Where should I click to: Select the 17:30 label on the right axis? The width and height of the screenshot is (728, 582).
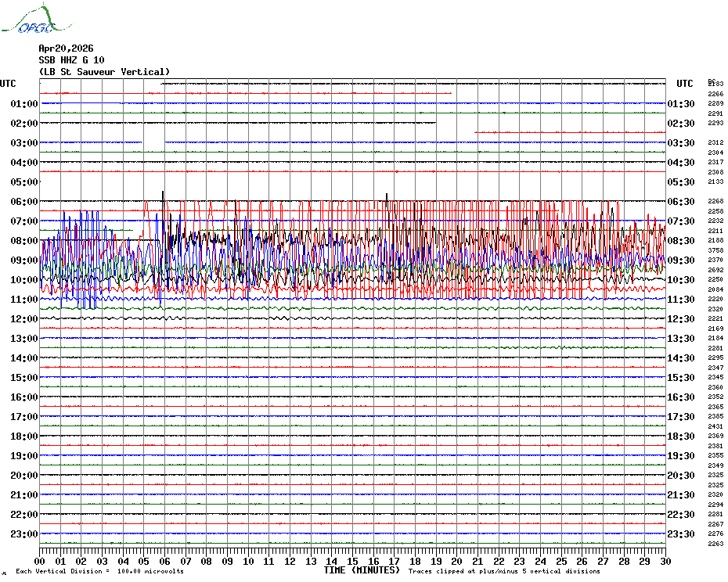[680, 417]
